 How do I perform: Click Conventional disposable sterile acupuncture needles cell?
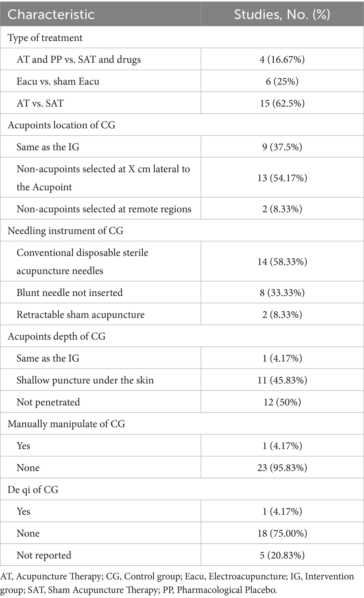tap(100, 261)
